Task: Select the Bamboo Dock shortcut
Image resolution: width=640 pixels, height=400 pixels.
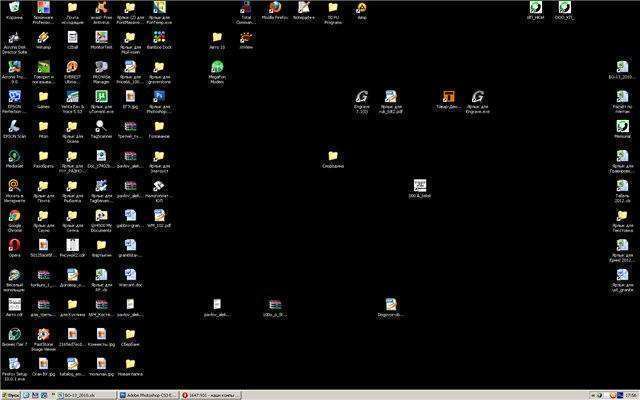Action: (x=159, y=40)
